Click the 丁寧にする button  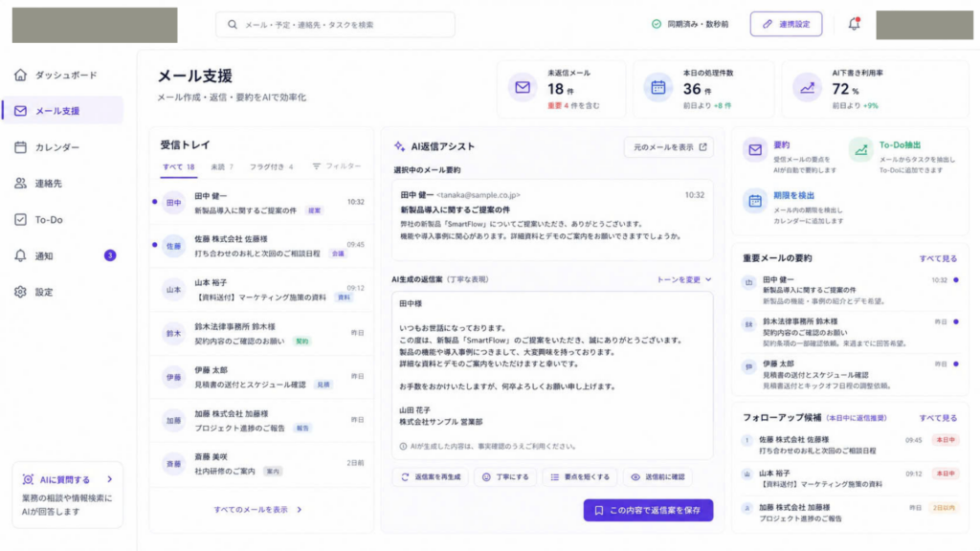[x=505, y=477]
